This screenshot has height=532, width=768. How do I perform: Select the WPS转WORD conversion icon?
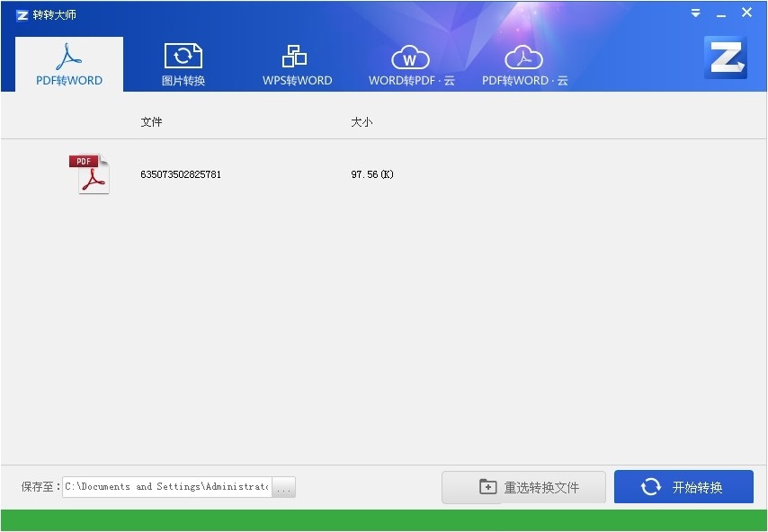pyautogui.click(x=296, y=58)
